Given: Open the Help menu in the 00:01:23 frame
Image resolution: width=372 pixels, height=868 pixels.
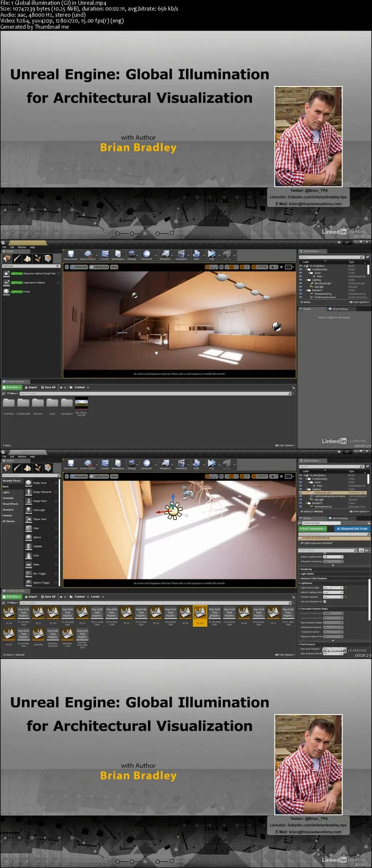Looking at the screenshot, I should pos(32,457).
